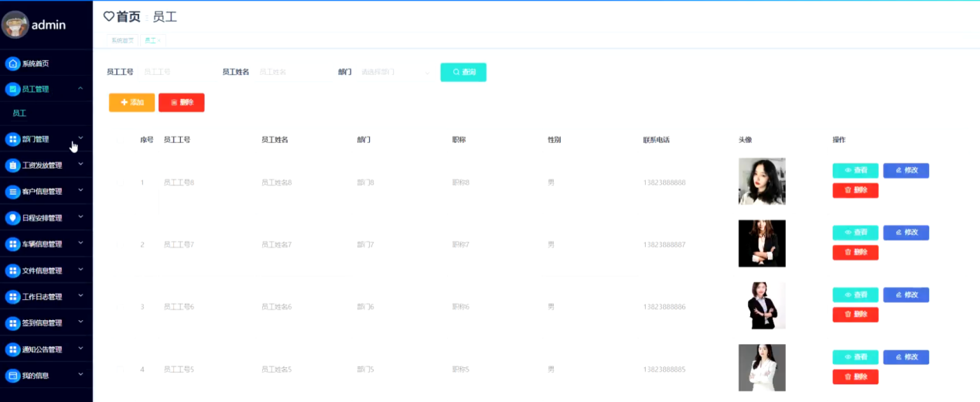Screen dimensions: 980x402
Task: Click the 签到信息管理 grid icon
Action: 12,323
